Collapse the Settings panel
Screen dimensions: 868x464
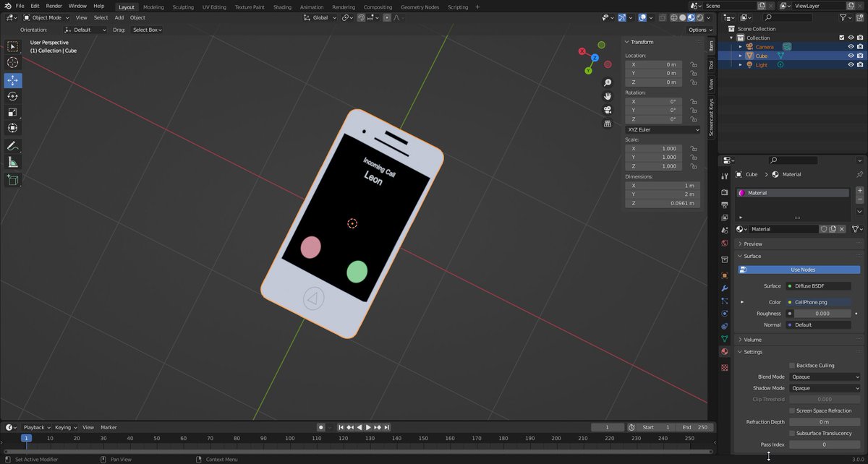752,352
